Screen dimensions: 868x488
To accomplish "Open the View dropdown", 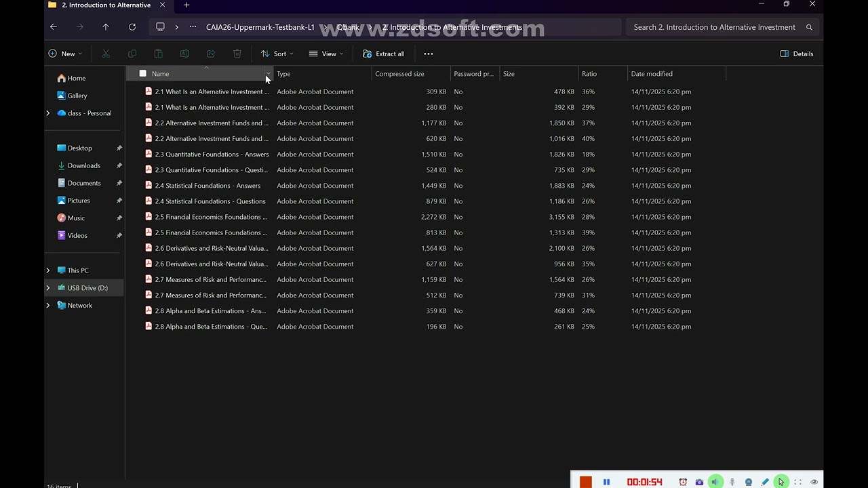I will click(326, 54).
